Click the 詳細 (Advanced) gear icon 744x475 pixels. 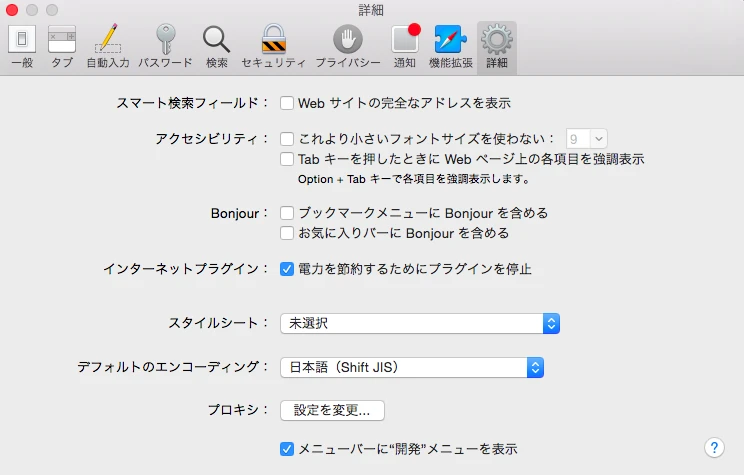click(496, 46)
